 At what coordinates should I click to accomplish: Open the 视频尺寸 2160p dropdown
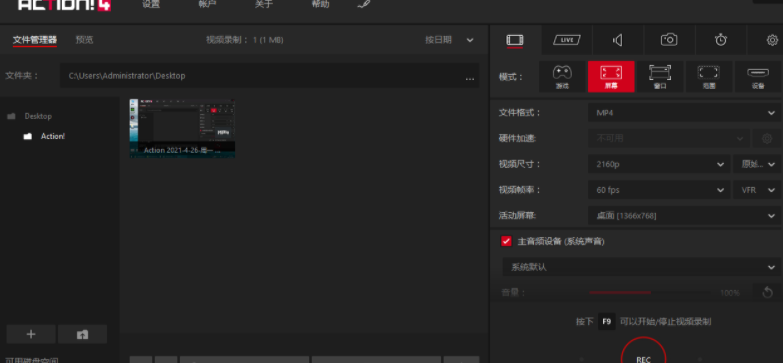tap(659, 164)
